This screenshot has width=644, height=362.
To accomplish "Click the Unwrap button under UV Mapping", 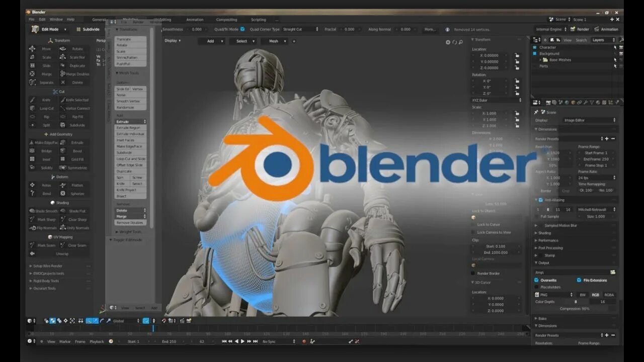I will click(x=59, y=254).
